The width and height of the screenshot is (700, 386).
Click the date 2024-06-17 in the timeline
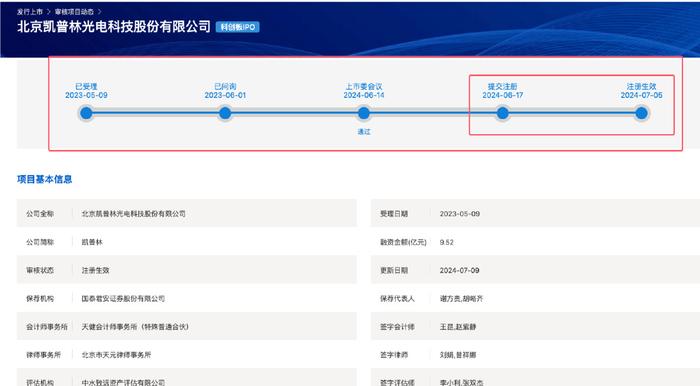pyautogui.click(x=503, y=95)
